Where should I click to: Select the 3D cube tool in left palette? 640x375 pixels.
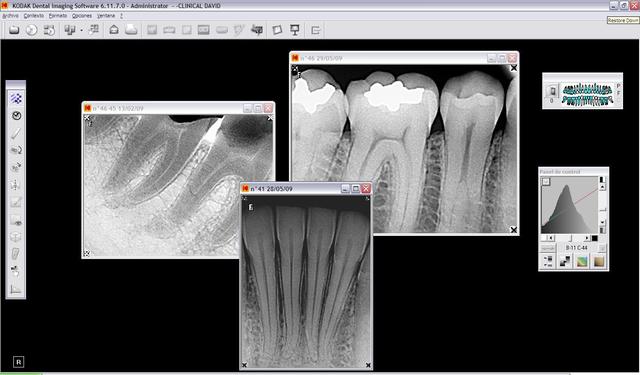pos(16,237)
